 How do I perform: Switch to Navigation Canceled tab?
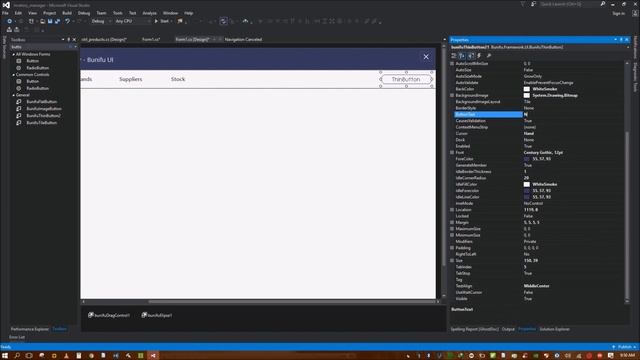coord(243,40)
